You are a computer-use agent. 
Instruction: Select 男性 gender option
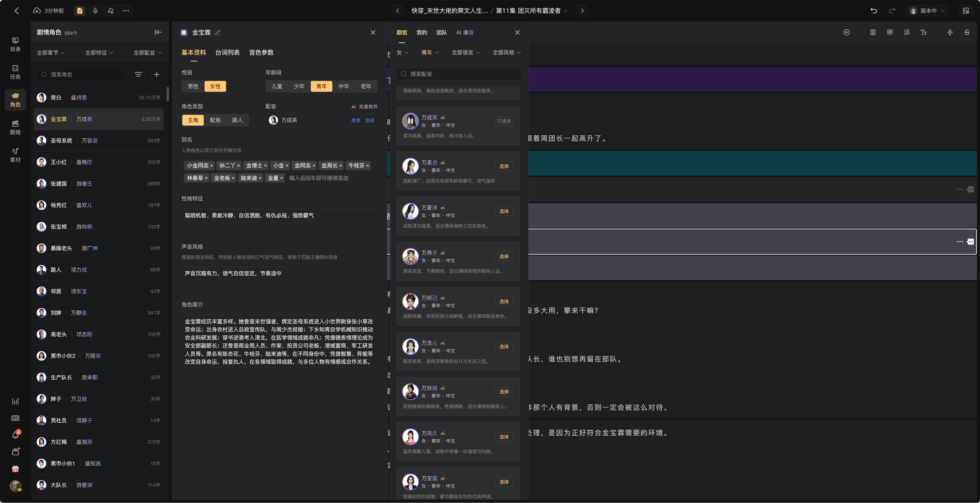tap(193, 86)
